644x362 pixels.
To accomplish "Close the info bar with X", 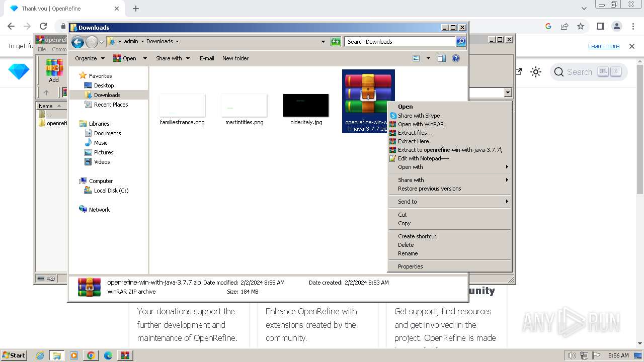I will tap(632, 46).
